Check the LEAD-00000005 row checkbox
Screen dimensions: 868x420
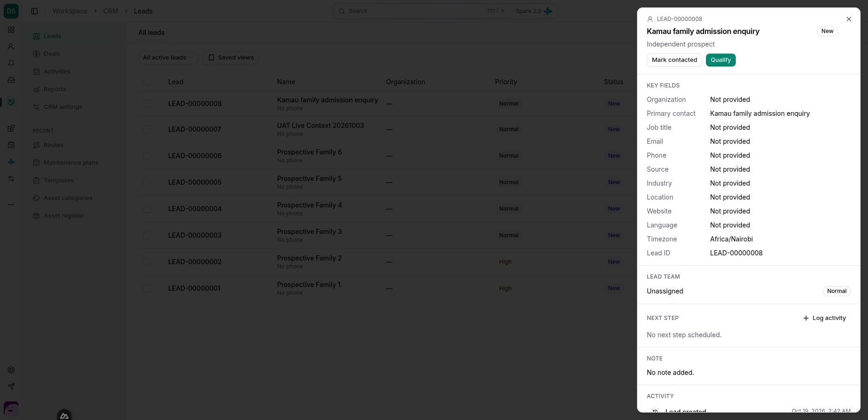[x=147, y=182]
